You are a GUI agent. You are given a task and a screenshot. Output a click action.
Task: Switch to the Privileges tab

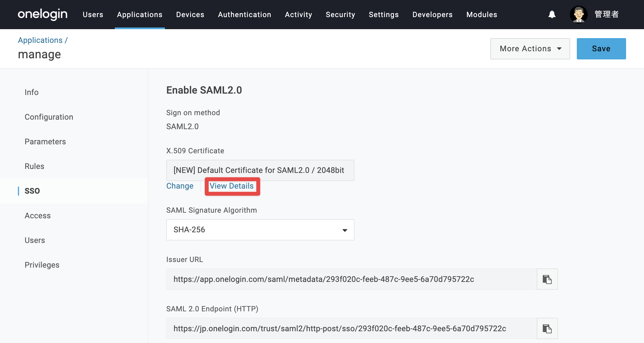pyautogui.click(x=42, y=265)
